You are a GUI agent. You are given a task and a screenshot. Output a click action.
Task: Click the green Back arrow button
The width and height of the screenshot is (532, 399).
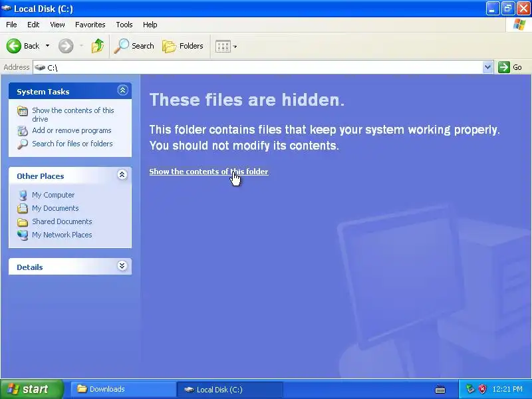[x=14, y=46]
